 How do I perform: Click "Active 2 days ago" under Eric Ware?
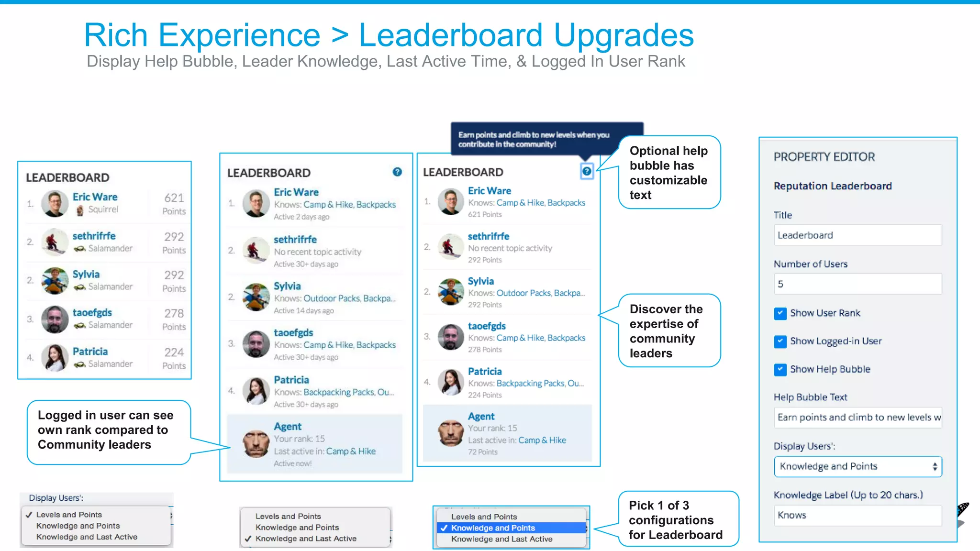point(301,217)
